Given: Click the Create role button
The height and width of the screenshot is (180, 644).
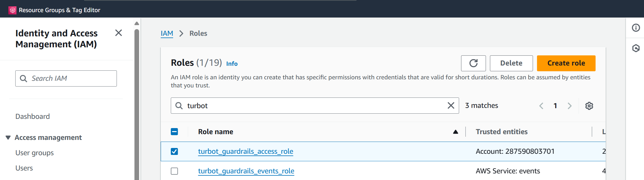Looking at the screenshot, I should click(x=566, y=63).
